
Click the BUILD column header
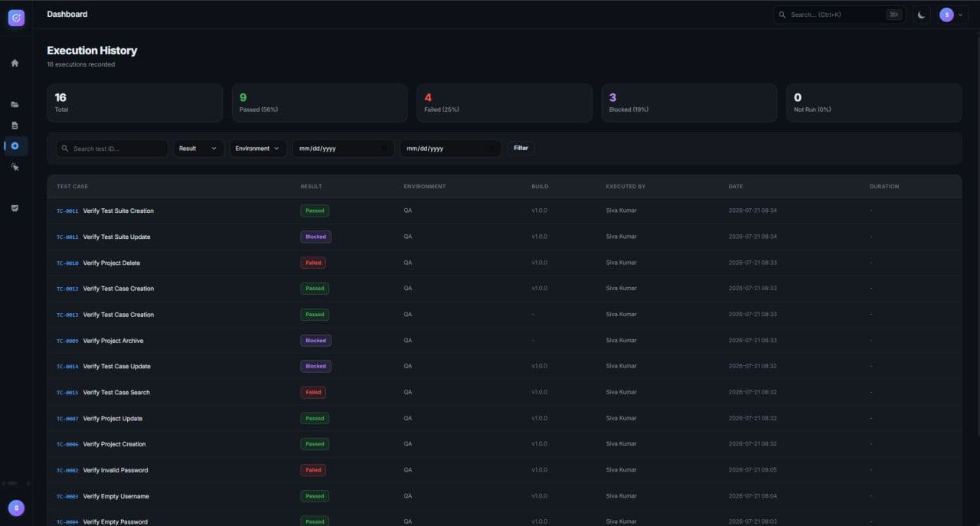tap(540, 187)
